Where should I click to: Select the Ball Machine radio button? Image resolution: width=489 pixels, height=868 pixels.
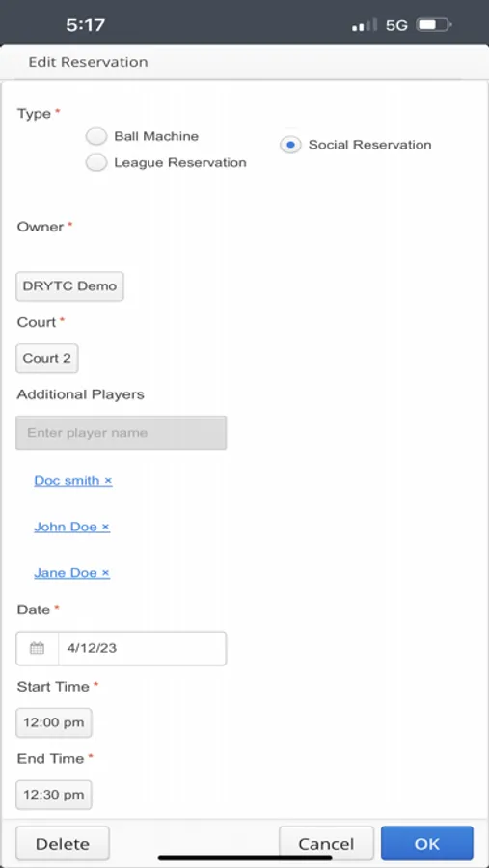click(96, 136)
